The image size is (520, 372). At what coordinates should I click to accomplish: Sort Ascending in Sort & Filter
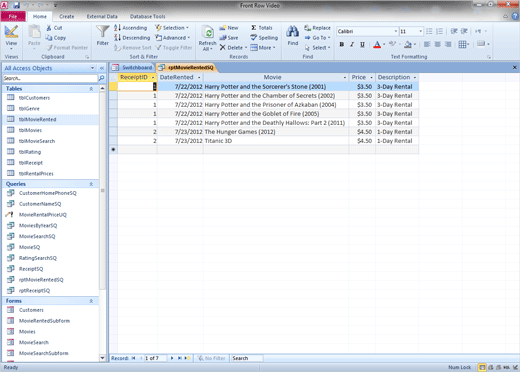(x=130, y=28)
